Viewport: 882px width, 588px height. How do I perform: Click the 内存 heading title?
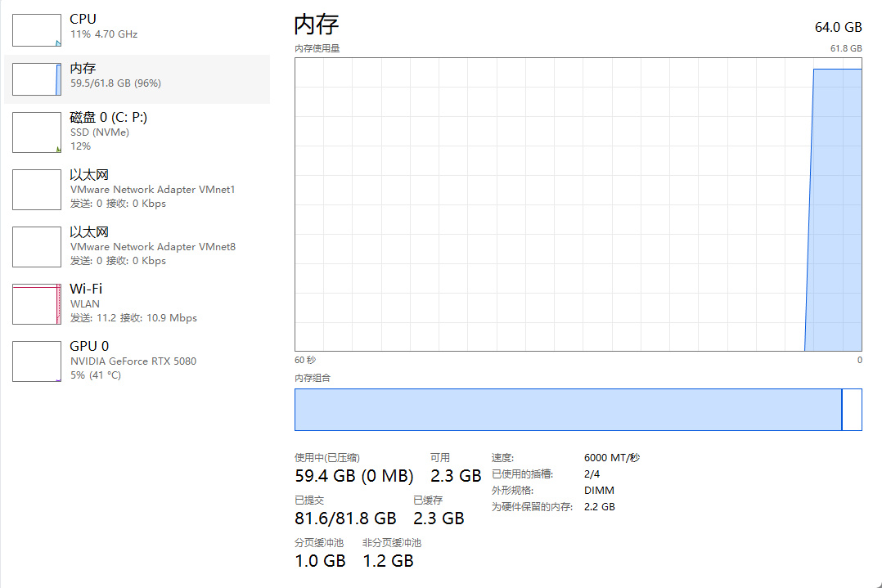point(317,25)
